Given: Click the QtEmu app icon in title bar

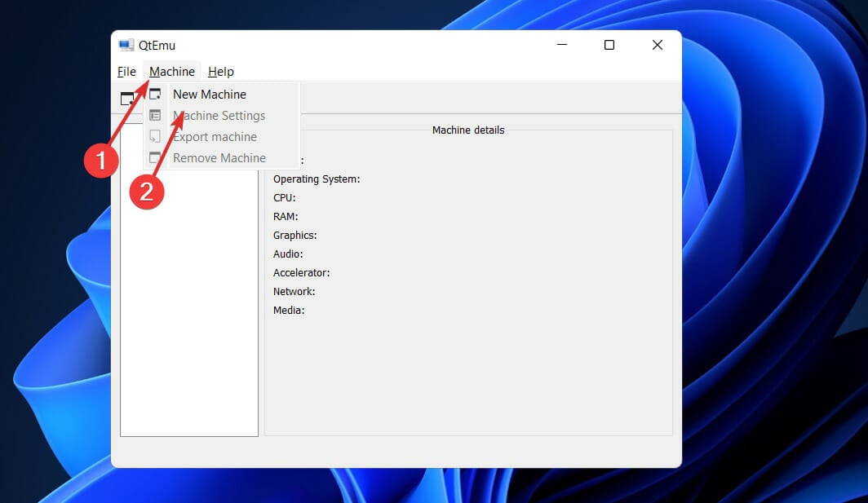Looking at the screenshot, I should pyautogui.click(x=126, y=46).
